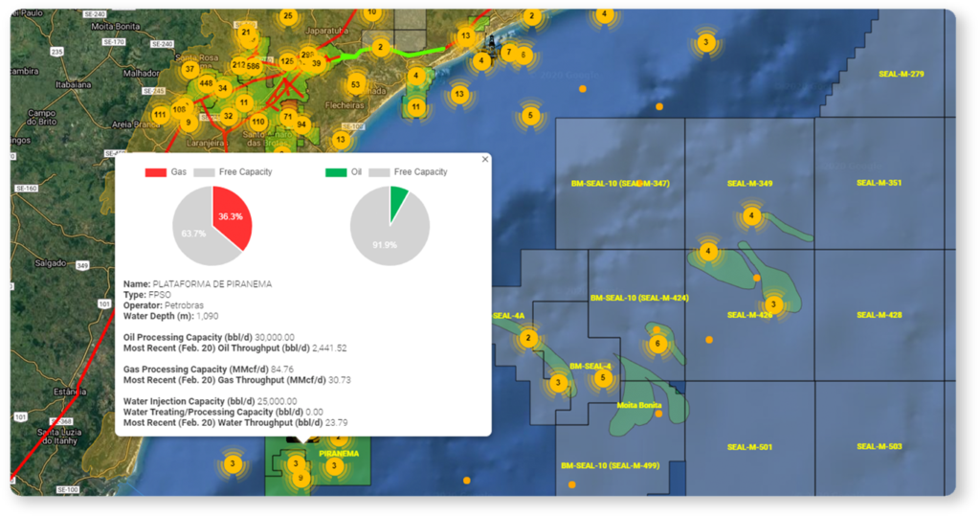Toggle the Oil legend label
The height and width of the screenshot is (516, 980).
356,172
